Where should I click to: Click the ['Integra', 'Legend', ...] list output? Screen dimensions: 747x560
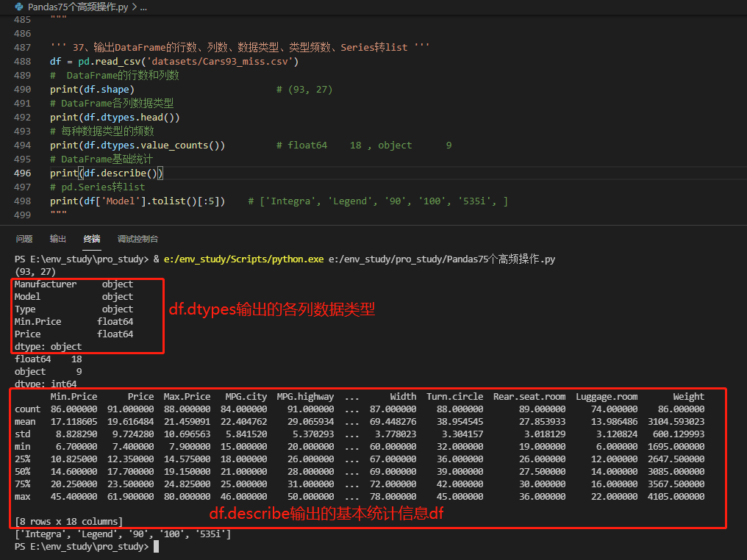coord(123,534)
